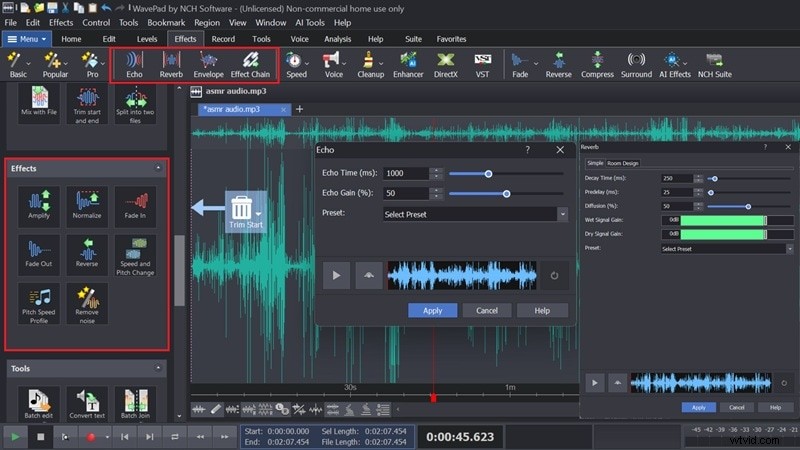
Task: Click Help in the Echo dialog
Action: pyautogui.click(x=542, y=310)
